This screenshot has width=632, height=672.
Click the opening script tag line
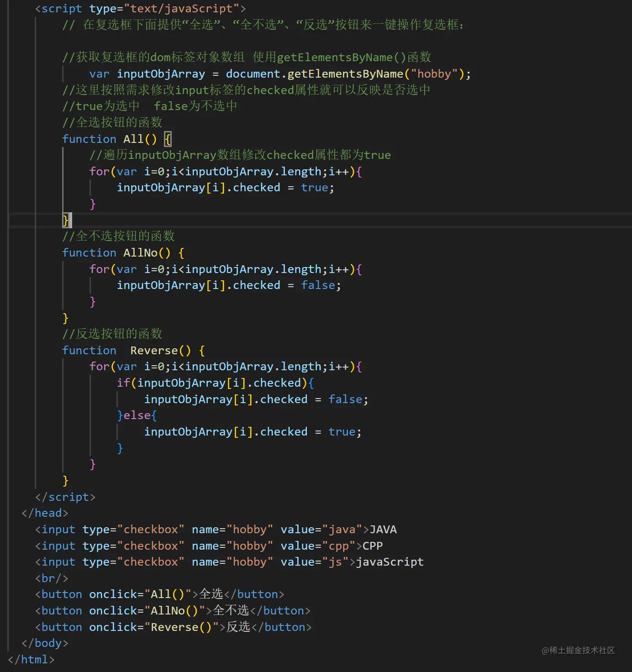click(x=141, y=9)
